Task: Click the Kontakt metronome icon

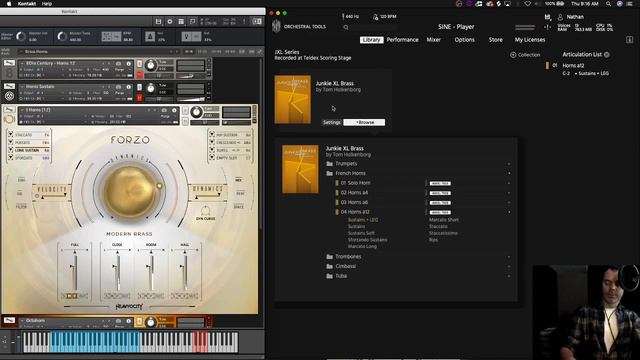Action: [150, 37]
